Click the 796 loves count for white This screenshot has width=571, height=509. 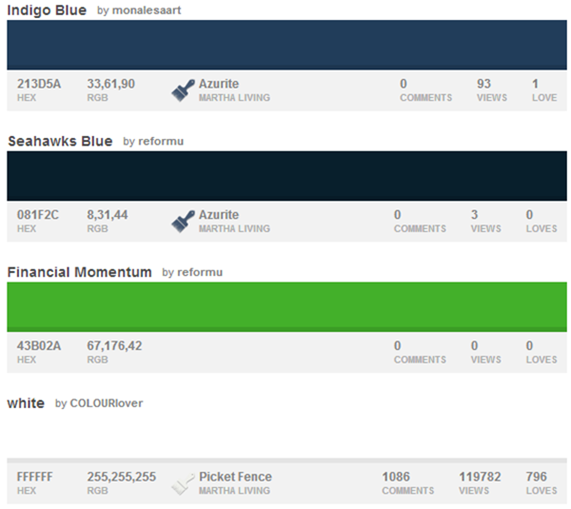click(542, 483)
